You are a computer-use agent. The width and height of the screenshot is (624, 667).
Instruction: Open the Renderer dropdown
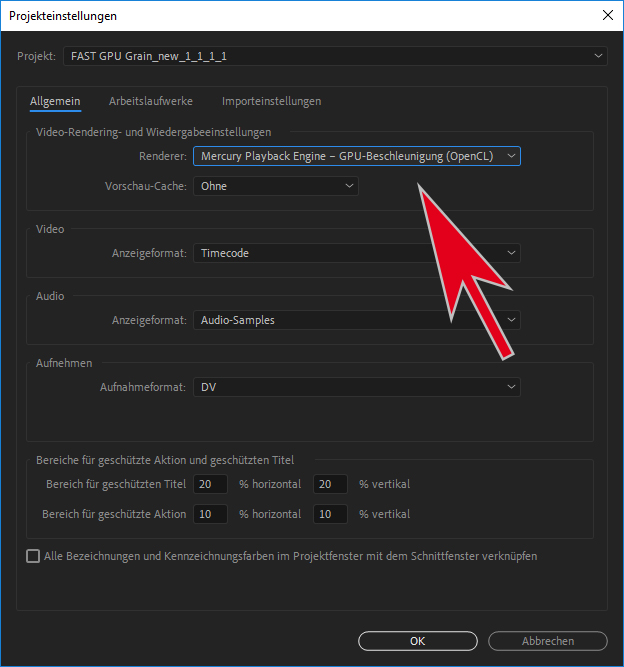pyautogui.click(x=356, y=156)
